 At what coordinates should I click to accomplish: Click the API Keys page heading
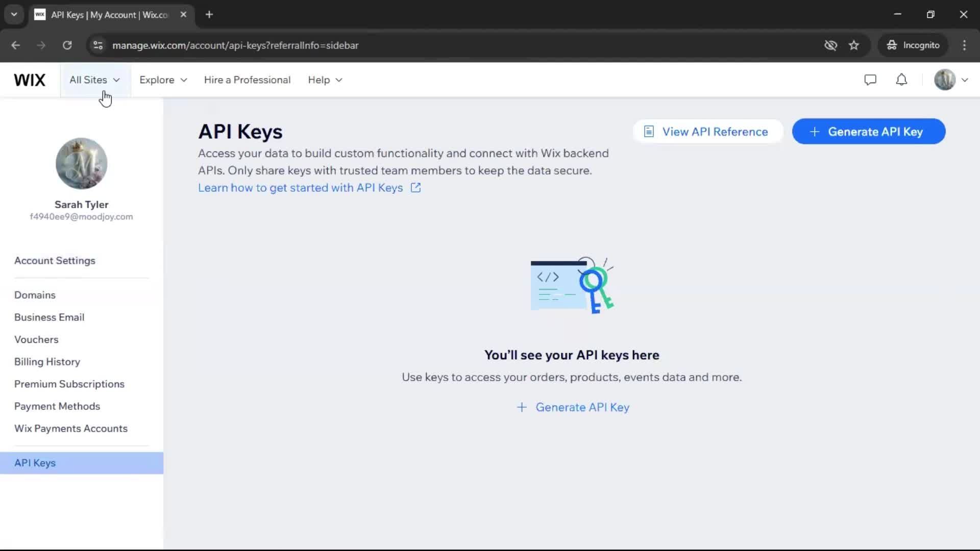240,132
